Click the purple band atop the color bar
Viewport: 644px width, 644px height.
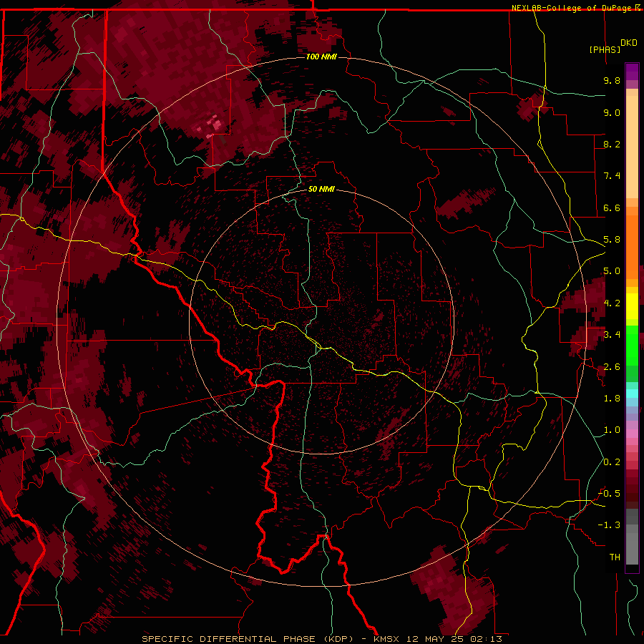(x=632, y=72)
